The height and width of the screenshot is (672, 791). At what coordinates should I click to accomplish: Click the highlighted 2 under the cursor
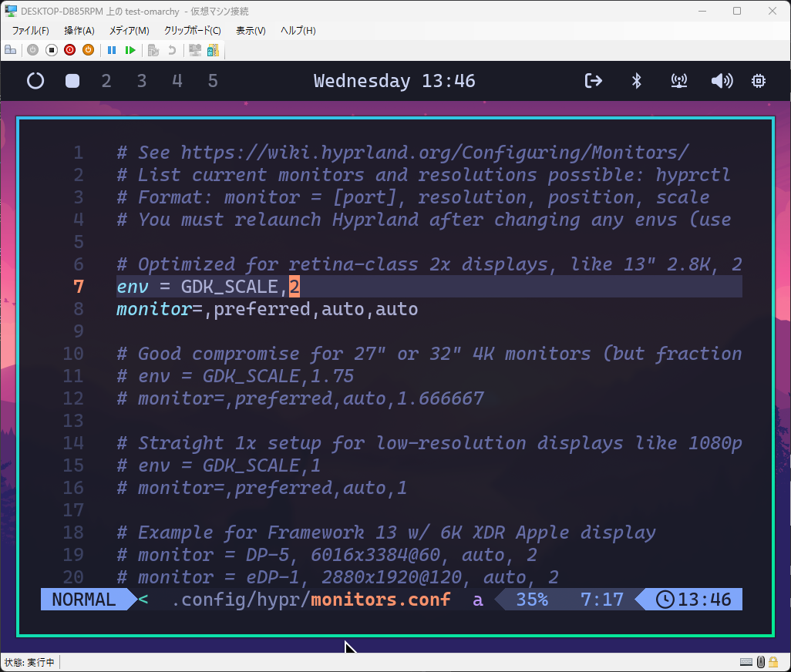(x=294, y=287)
